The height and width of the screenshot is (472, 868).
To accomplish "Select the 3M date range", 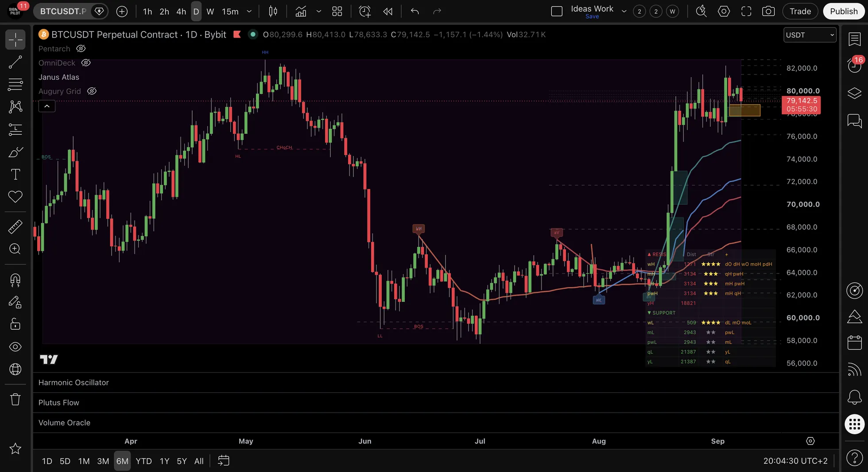I will tap(103, 461).
